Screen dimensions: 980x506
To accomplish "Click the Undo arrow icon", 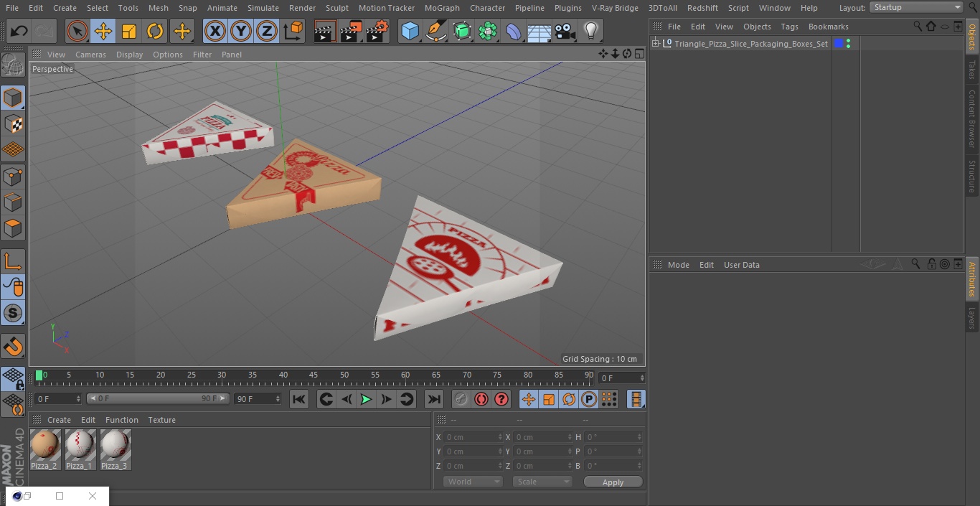I will tap(19, 31).
